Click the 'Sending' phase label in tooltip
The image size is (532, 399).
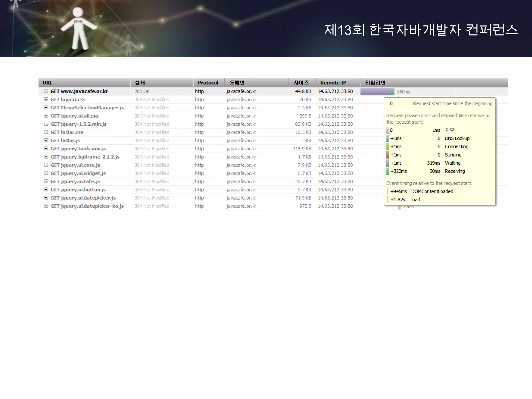point(453,155)
